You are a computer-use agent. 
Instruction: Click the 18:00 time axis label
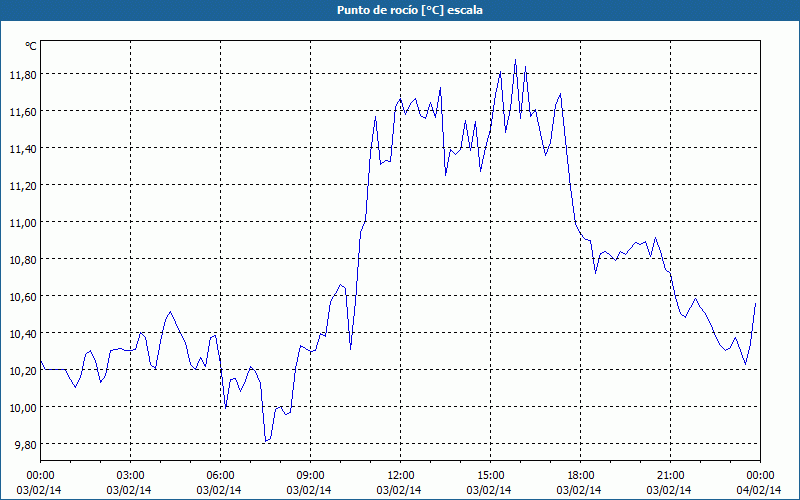click(x=581, y=476)
